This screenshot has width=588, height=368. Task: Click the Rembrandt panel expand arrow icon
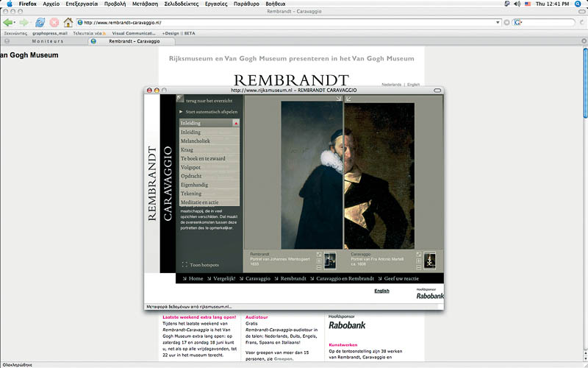339,99
